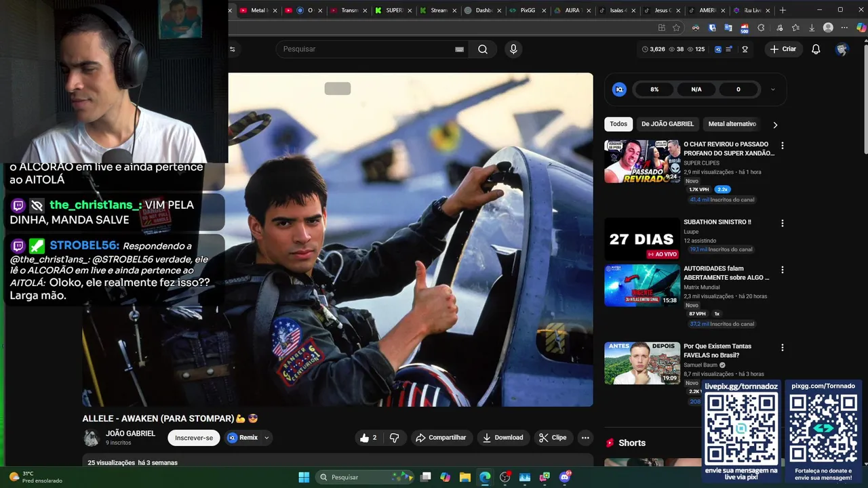Select the De JOÃO GABRIEL chip
This screenshot has height=488, width=868.
(667, 124)
